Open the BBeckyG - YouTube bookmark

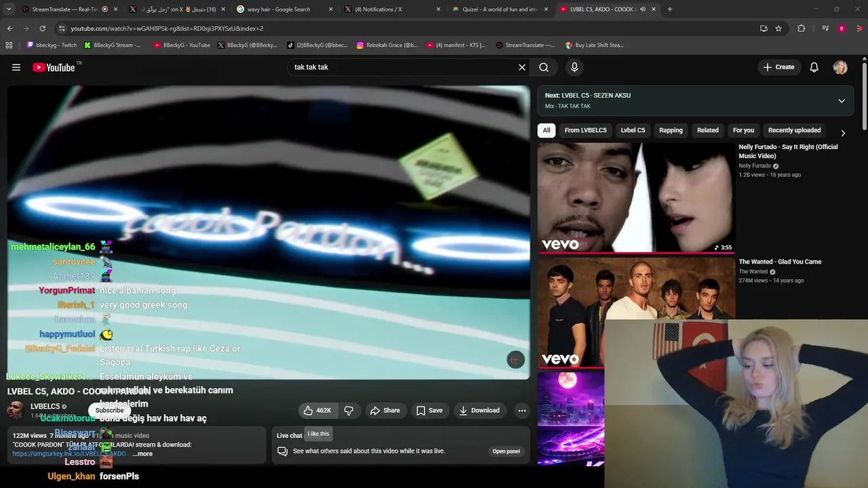pyautogui.click(x=182, y=45)
